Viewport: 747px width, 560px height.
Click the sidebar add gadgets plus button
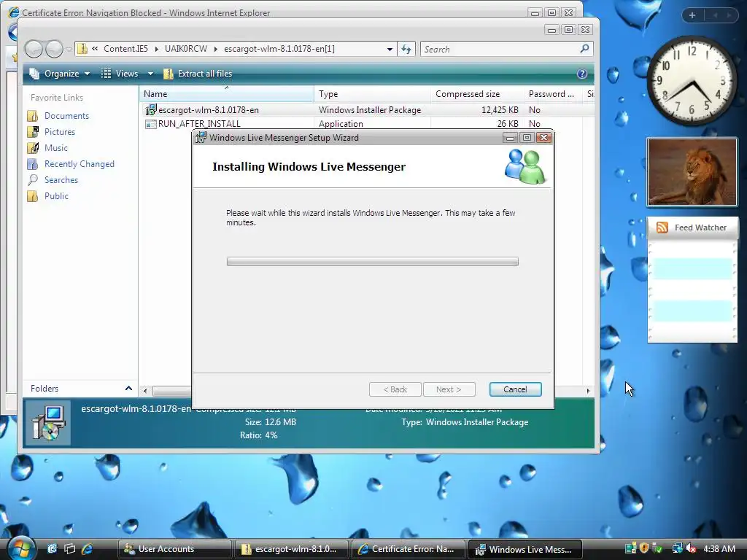tap(692, 15)
